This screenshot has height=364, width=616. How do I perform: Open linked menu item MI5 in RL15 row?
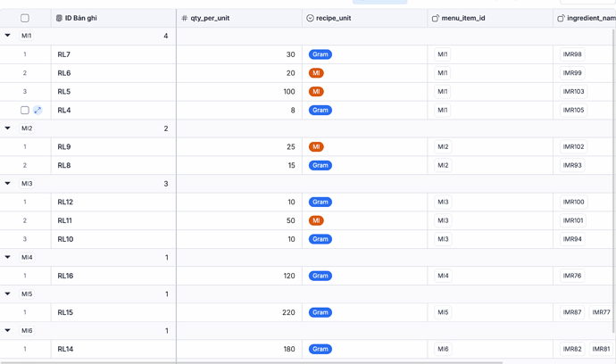[x=443, y=312]
